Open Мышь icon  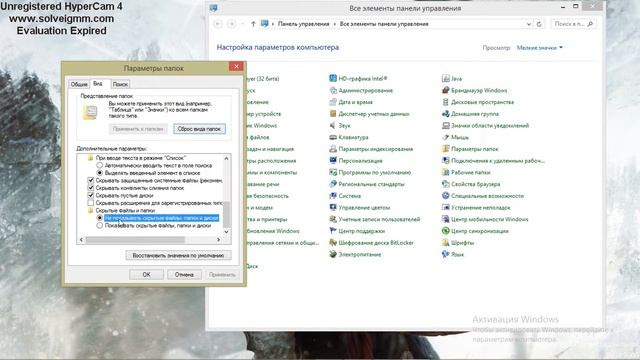click(x=445, y=137)
